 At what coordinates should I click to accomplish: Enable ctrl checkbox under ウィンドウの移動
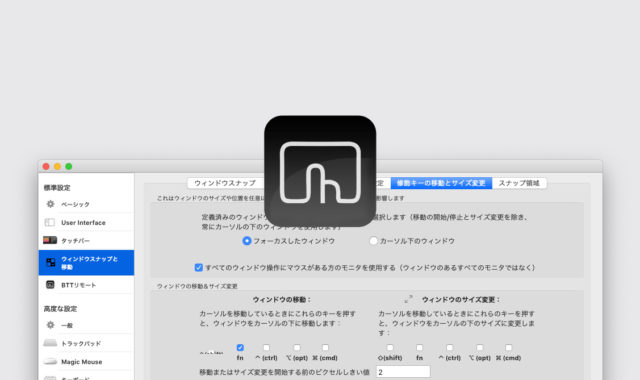[266, 347]
